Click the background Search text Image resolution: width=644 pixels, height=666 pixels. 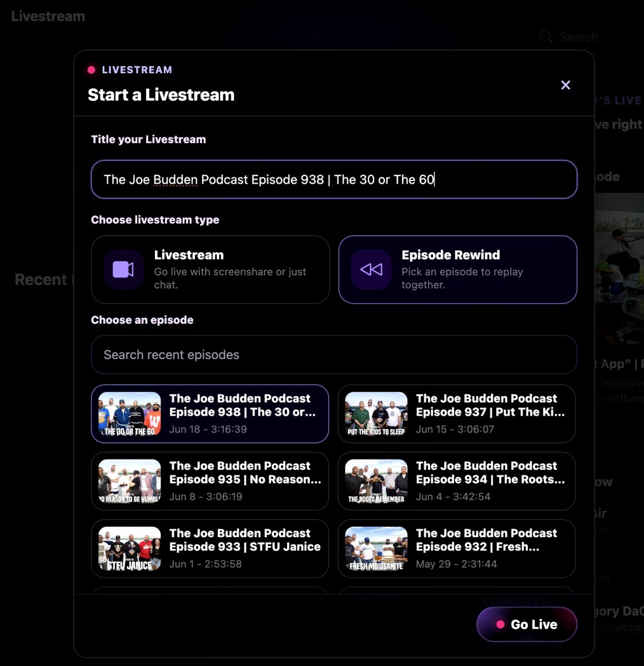click(x=578, y=37)
